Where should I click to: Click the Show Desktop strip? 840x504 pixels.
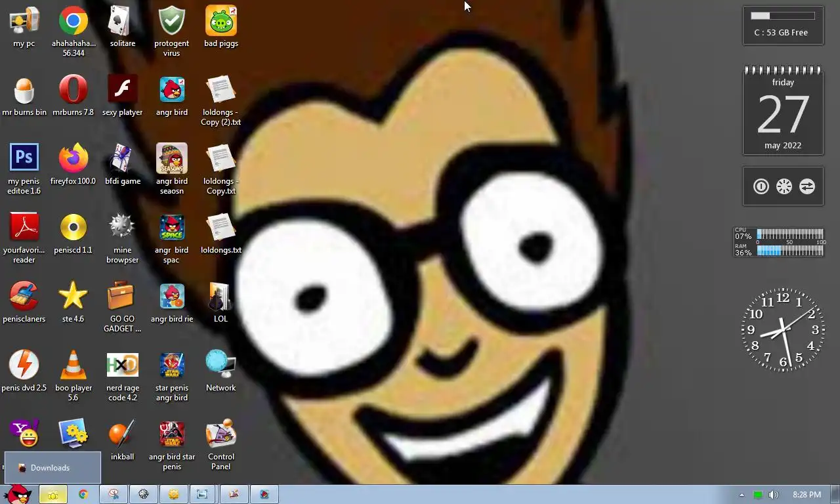point(835,494)
